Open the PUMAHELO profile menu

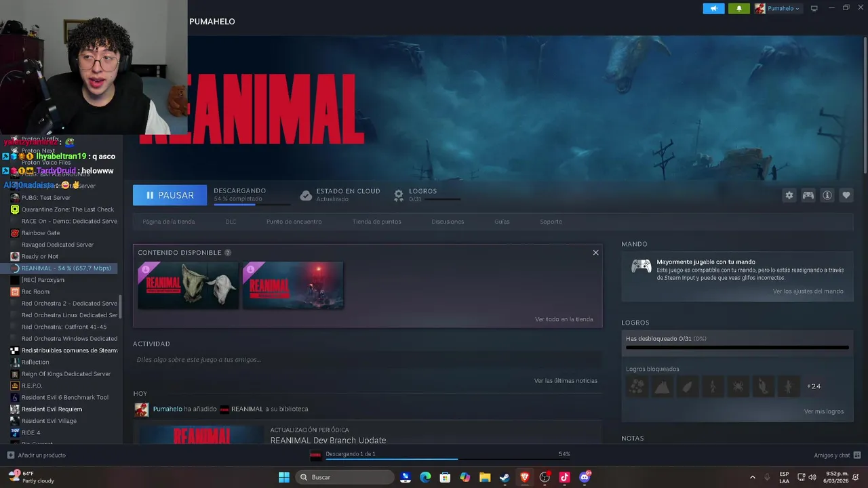click(212, 22)
